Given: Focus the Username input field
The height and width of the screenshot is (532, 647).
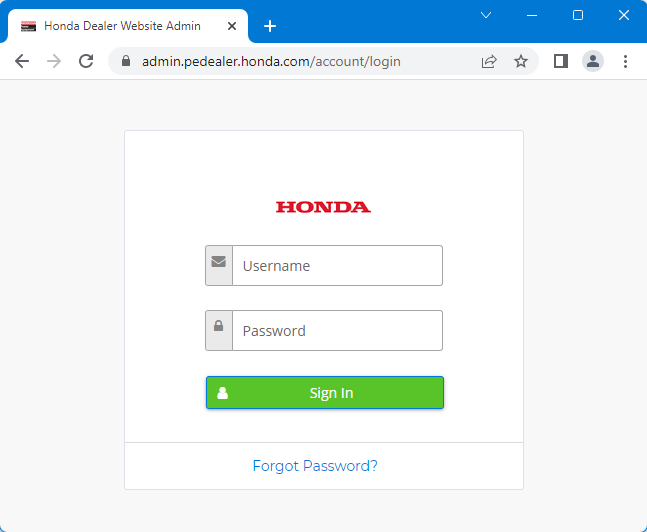Looking at the screenshot, I should pyautogui.click(x=337, y=266).
